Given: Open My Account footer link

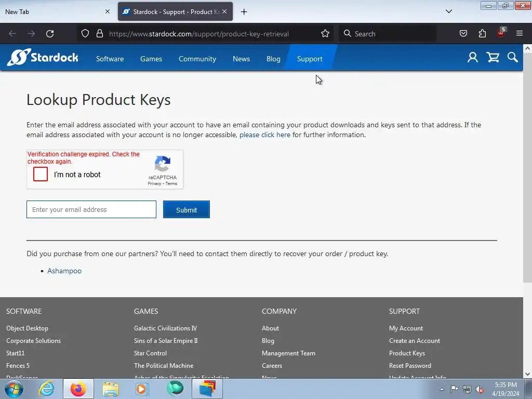Looking at the screenshot, I should (406, 328).
